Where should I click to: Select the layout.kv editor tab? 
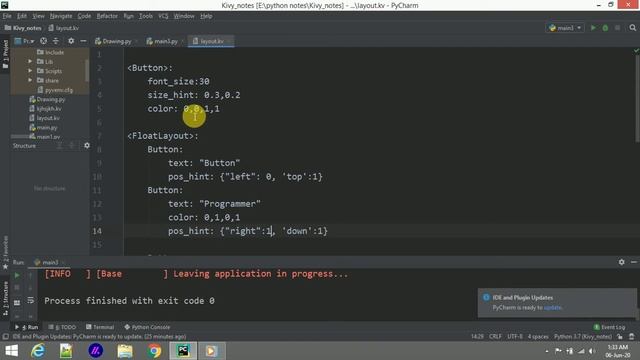coord(211,41)
